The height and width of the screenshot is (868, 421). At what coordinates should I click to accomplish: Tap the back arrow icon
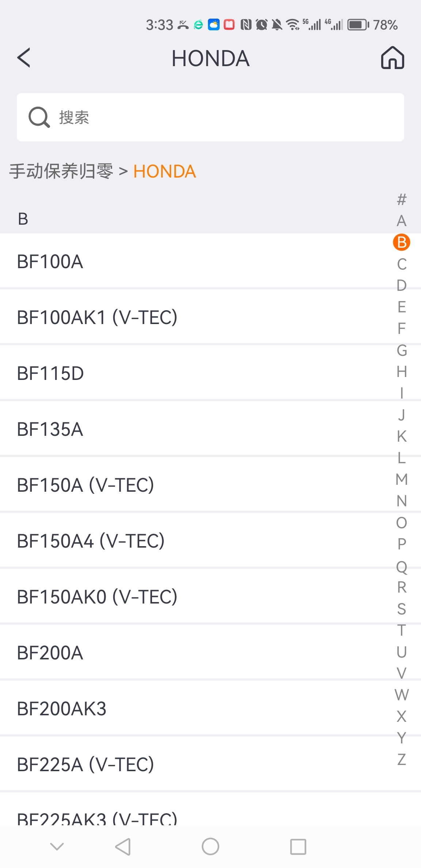point(24,58)
